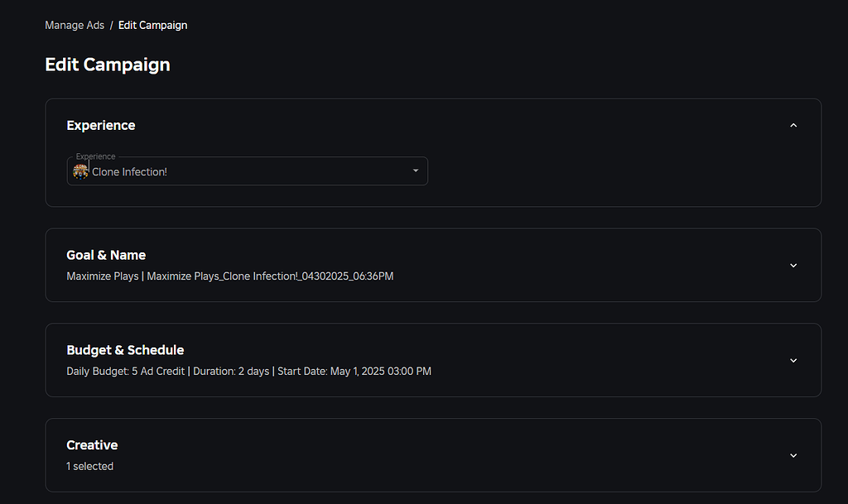Image resolution: width=848 pixels, height=504 pixels.
Task: Click the Start Date text in schedule summary
Action: [356, 371]
